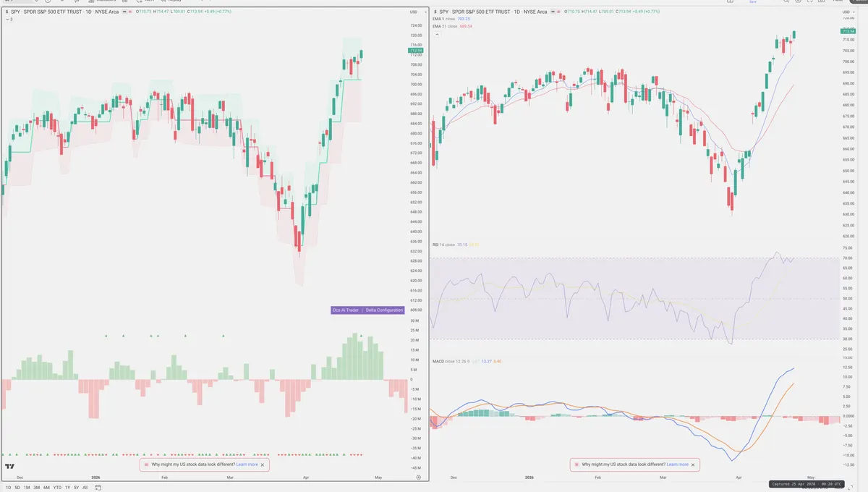Select the 6M time range button
This screenshot has height=492, width=868.
[46, 488]
